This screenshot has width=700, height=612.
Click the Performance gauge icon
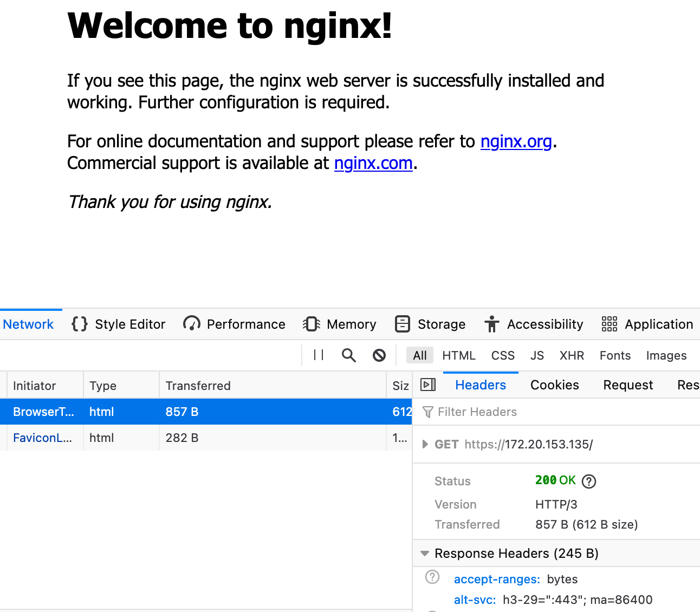coord(192,324)
